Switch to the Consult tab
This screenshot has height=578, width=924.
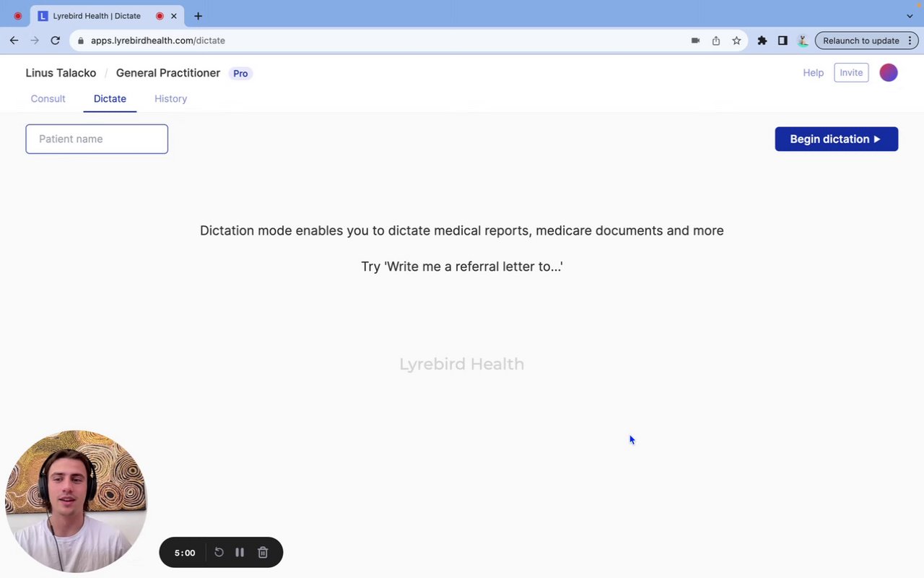pyautogui.click(x=48, y=99)
